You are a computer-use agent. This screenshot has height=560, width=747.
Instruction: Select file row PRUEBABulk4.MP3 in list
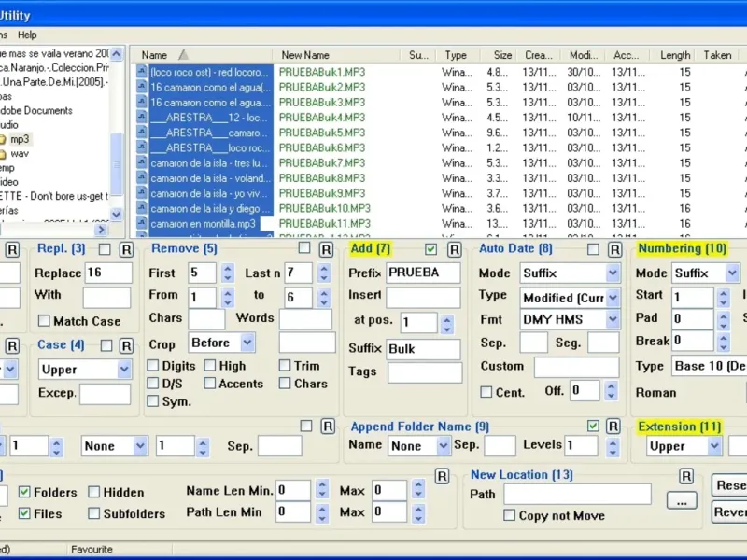[x=322, y=118]
